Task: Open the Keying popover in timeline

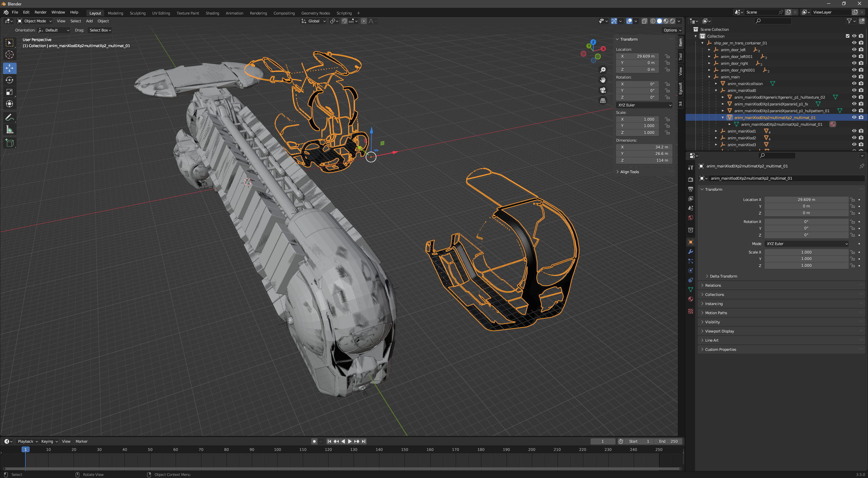Action: 49,441
